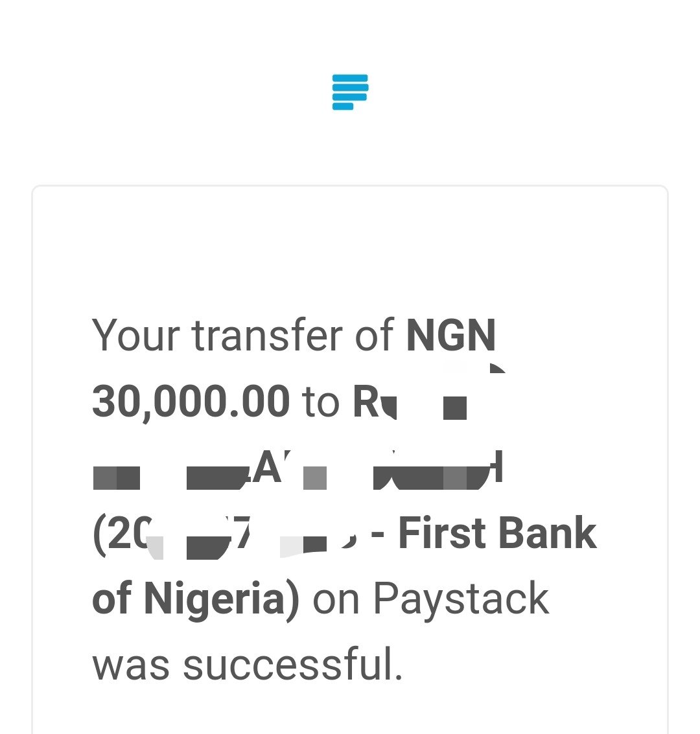Click the word "to" after the amount
The width and height of the screenshot is (700, 734).
tap(320, 402)
